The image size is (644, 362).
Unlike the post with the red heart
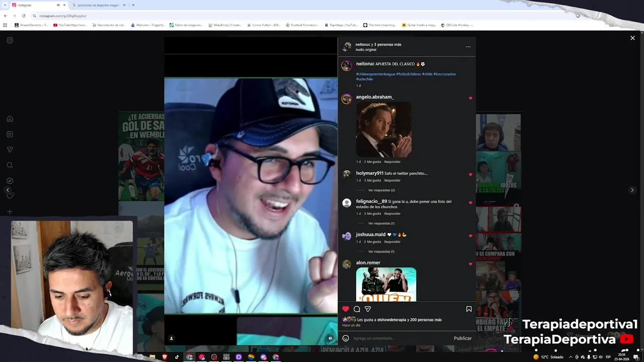click(346, 309)
